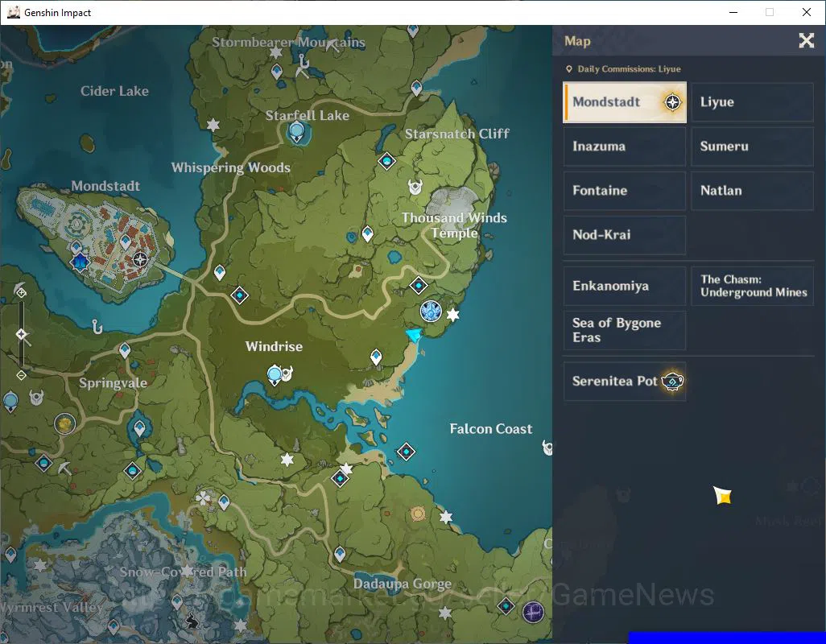Close the Map region panel

click(x=806, y=40)
